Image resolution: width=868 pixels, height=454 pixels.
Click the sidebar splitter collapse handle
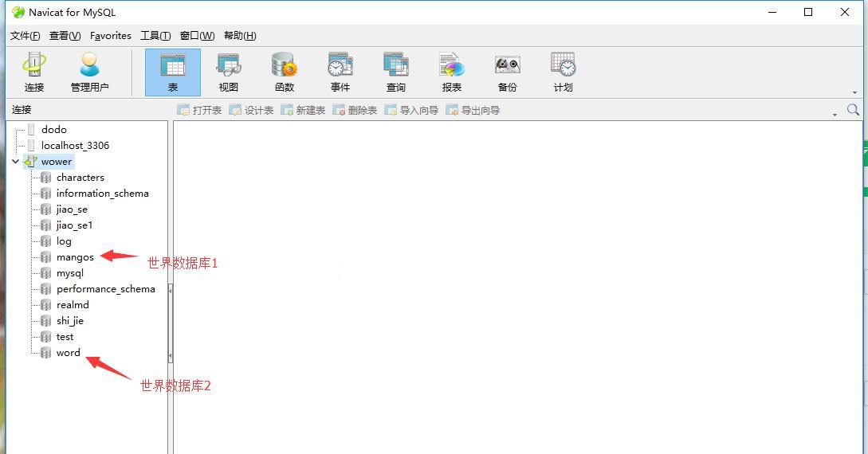171,323
